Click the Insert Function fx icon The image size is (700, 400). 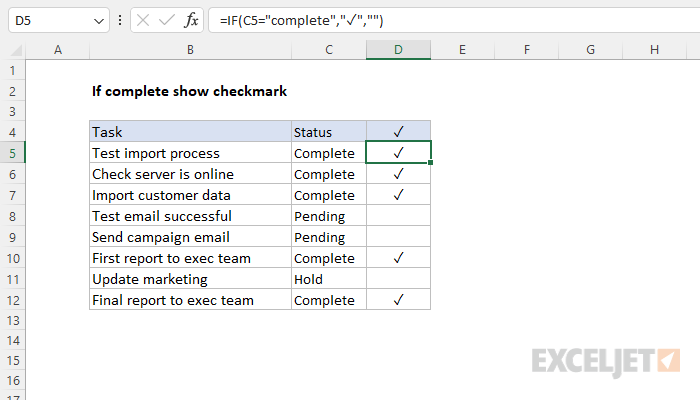coord(190,20)
